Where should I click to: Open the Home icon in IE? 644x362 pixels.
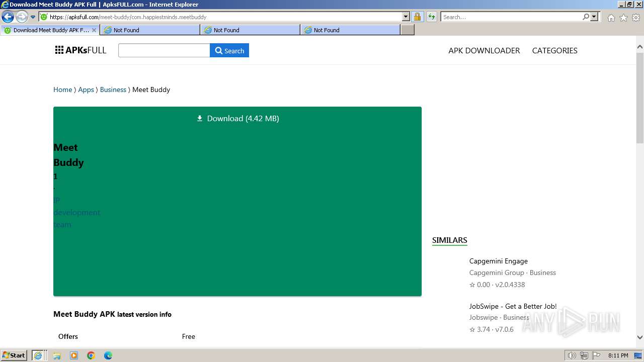(x=611, y=18)
